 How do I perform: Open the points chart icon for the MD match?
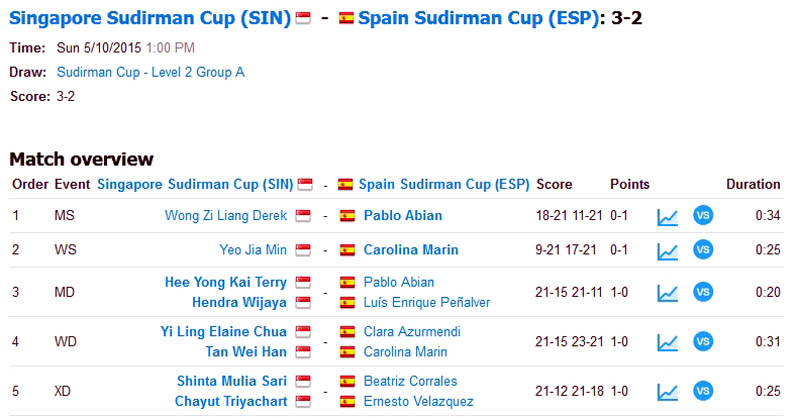pos(667,293)
